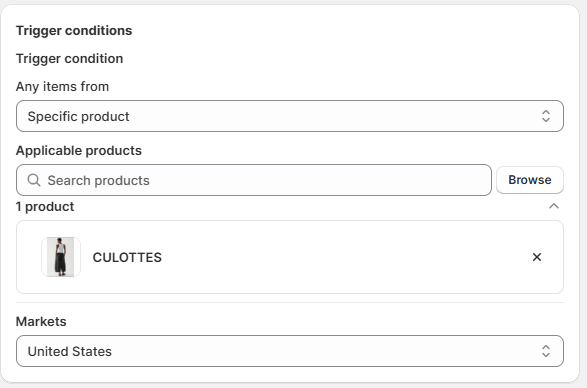
Task: Click the Applicable products label
Action: pyautogui.click(x=79, y=151)
